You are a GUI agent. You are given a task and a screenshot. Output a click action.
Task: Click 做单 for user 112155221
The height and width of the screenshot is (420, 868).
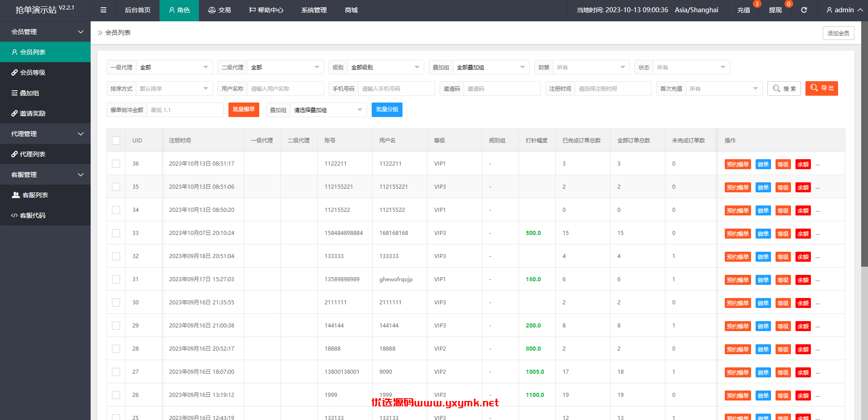tap(763, 187)
